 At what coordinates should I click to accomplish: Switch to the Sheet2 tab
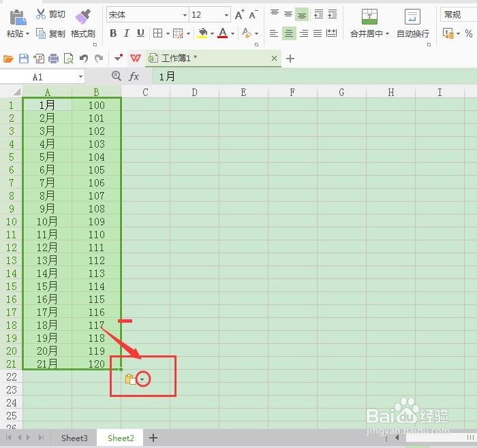[x=121, y=438]
